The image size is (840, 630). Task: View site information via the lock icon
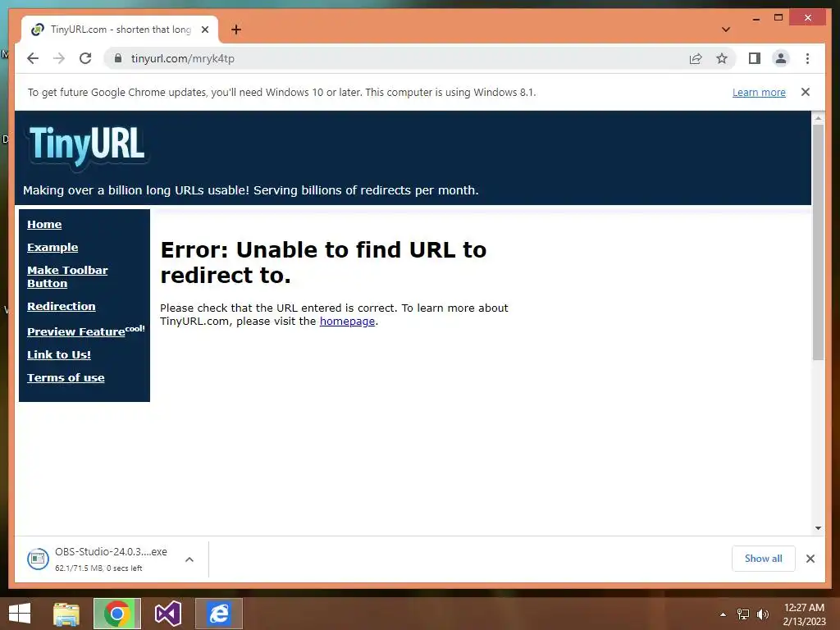(118, 58)
